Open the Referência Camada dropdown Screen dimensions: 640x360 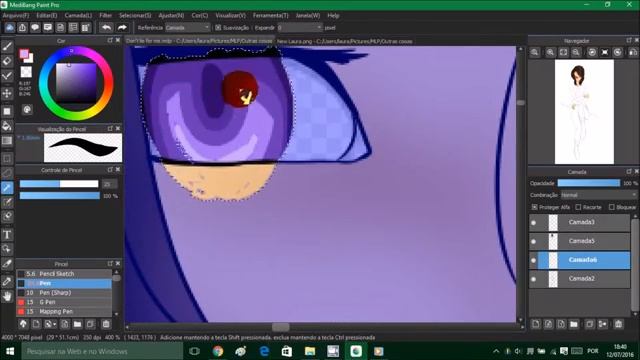[188, 27]
